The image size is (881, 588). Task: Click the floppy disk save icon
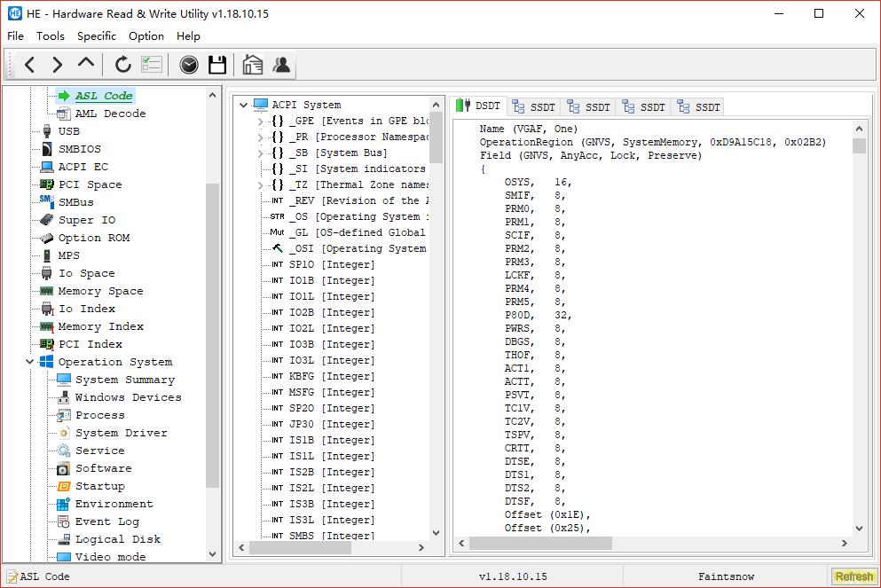217,65
